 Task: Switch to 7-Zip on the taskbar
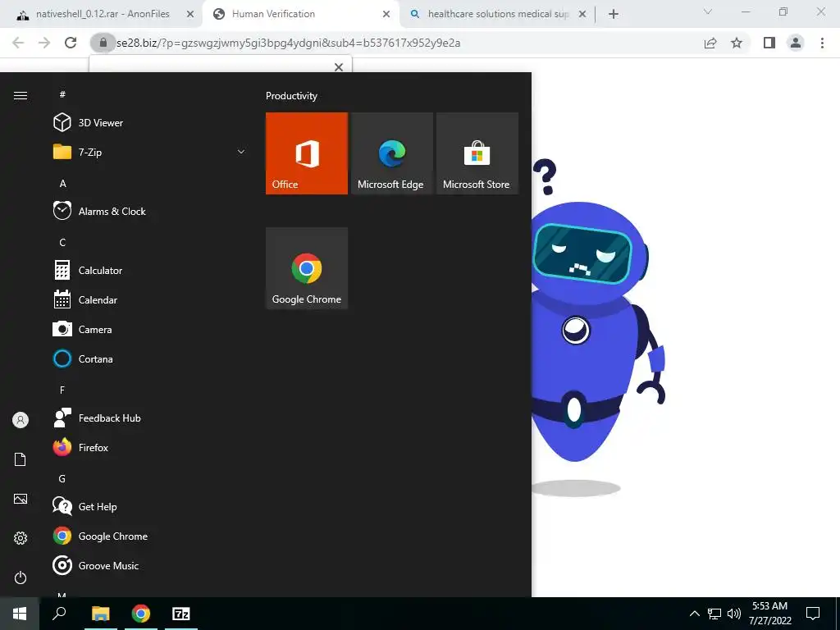pos(181,614)
